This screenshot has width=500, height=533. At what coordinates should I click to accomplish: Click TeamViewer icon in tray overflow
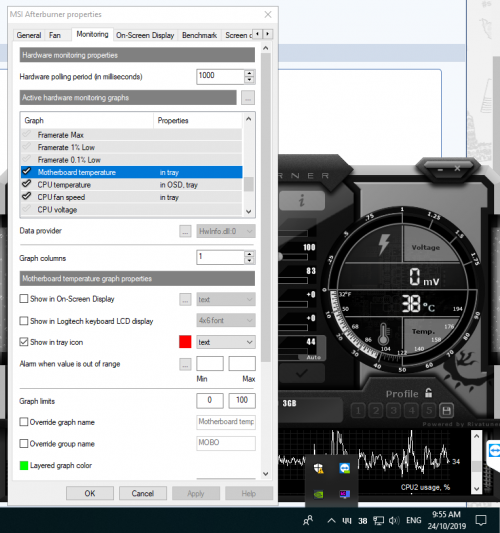345,468
